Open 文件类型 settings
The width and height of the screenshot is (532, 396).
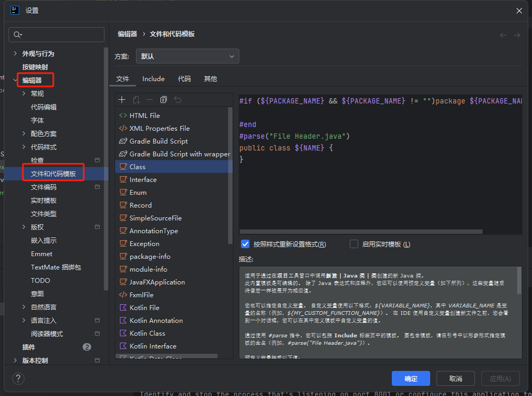[44, 213]
